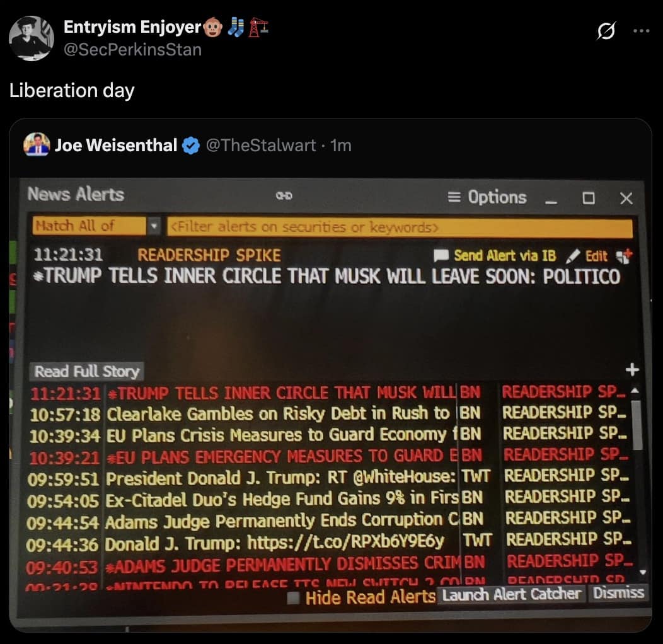Viewport: 663px width, 644px height.
Task: Open the Options menu
Action: click(x=487, y=197)
